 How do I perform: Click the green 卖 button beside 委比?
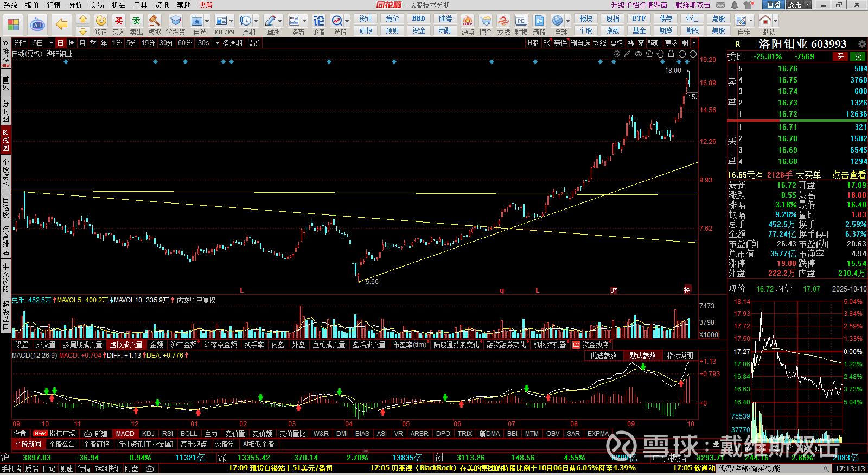click(858, 56)
